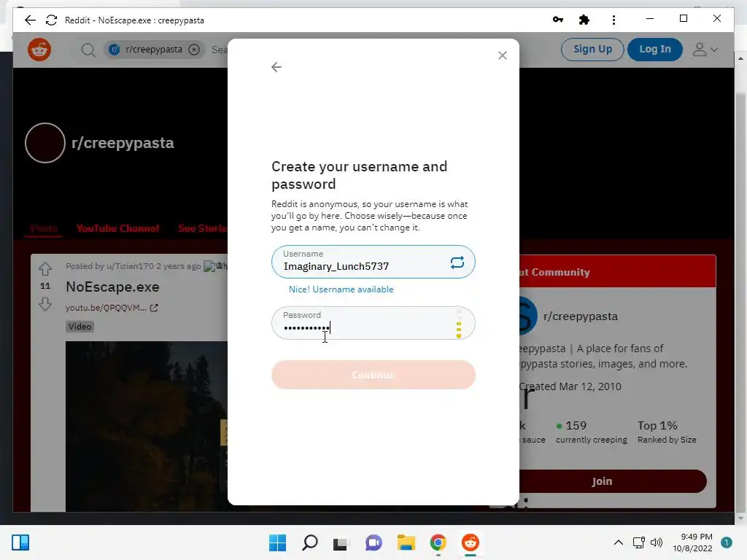Click the Password input field
This screenshot has width=747, height=560.
[373, 323]
